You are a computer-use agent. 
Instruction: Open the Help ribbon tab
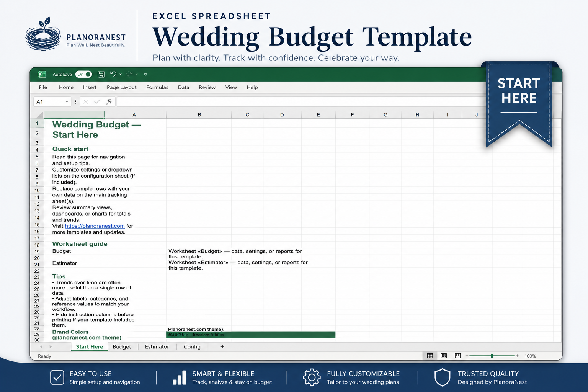point(252,87)
